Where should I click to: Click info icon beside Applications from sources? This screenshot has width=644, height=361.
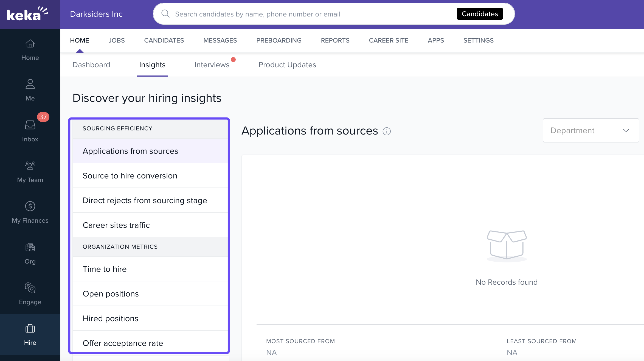(387, 131)
